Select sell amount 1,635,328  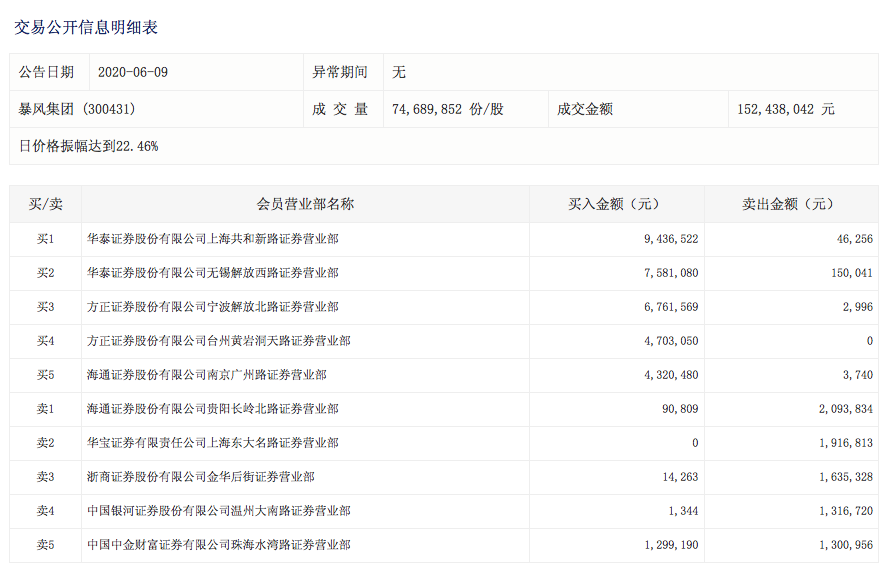pyautogui.click(x=846, y=477)
